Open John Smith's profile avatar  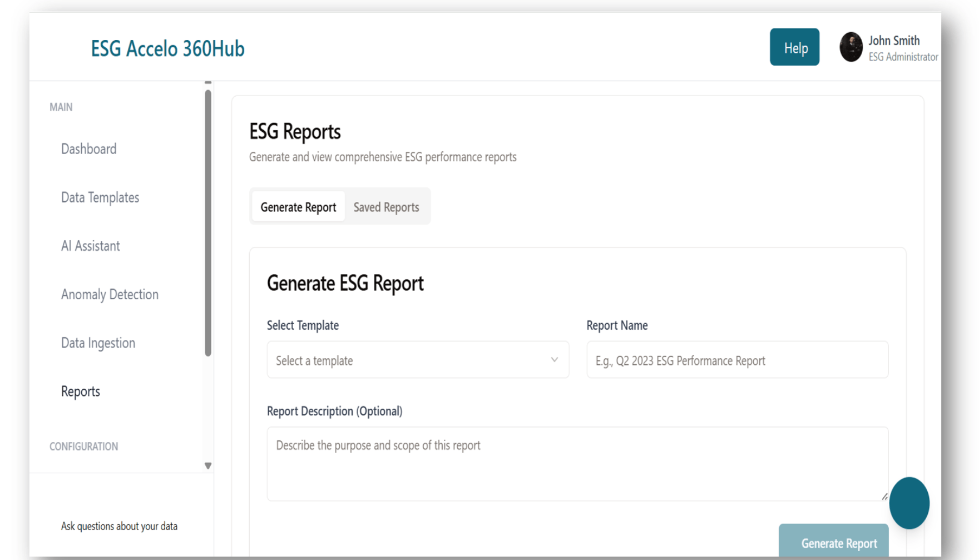[x=851, y=47]
